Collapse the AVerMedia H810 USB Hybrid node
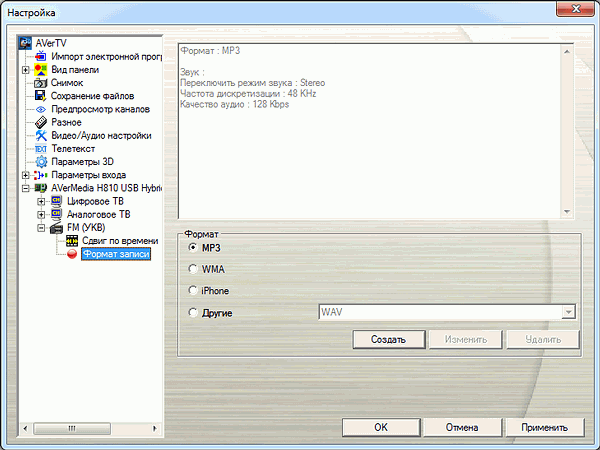Screen dimensions: 600x450 [26, 188]
